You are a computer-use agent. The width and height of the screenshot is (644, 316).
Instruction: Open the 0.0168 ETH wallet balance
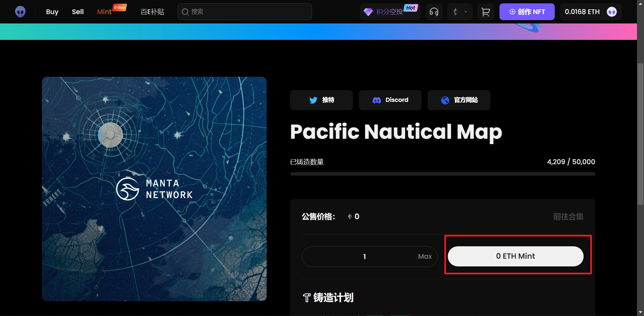tap(582, 12)
